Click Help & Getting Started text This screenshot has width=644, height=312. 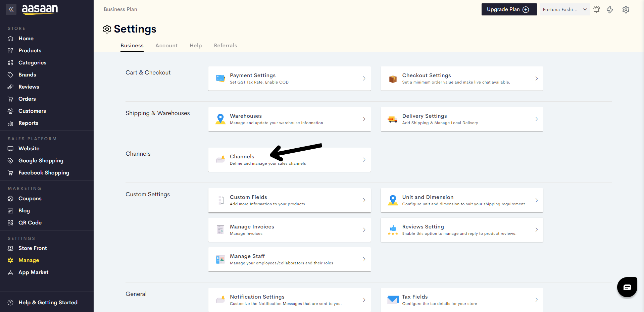pos(48,303)
